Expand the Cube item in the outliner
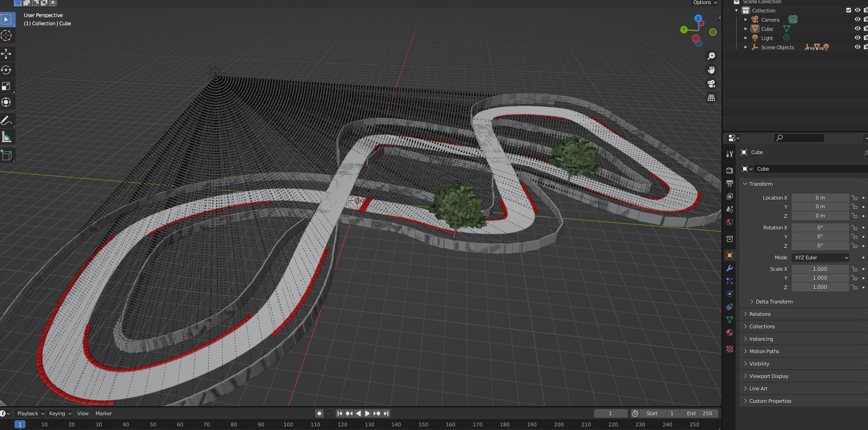The height and width of the screenshot is (430, 868). [x=746, y=29]
